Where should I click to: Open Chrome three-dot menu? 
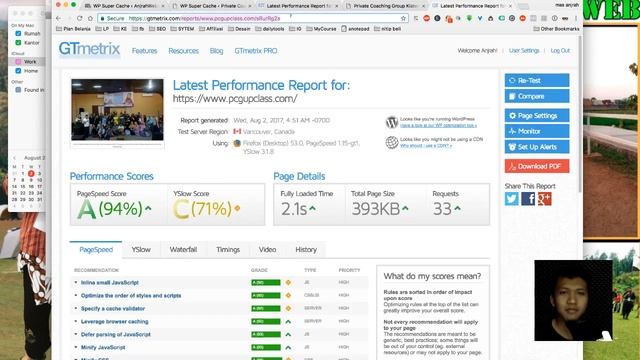576,18
